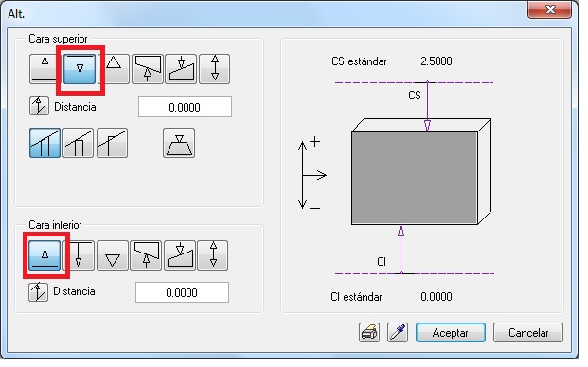
Task: Pick the ramp with down arrow in Cara superior
Action: (181, 69)
